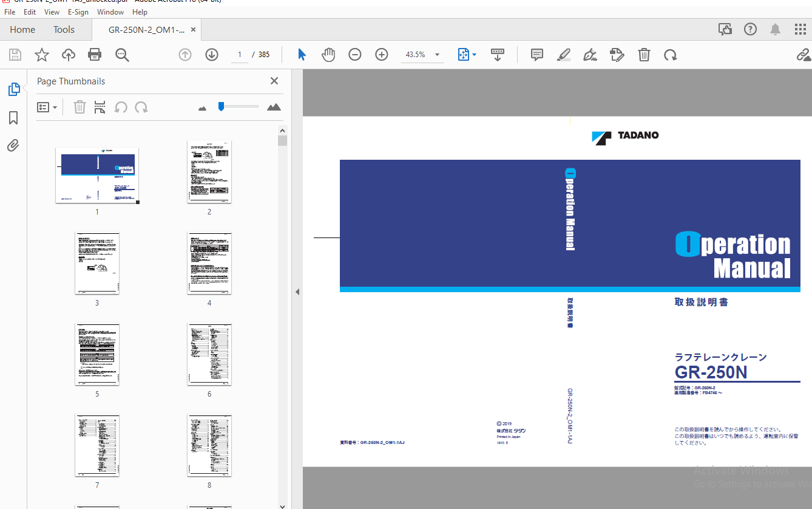Rotate page clockwise toolbar icon
812x509 pixels.
click(x=671, y=55)
